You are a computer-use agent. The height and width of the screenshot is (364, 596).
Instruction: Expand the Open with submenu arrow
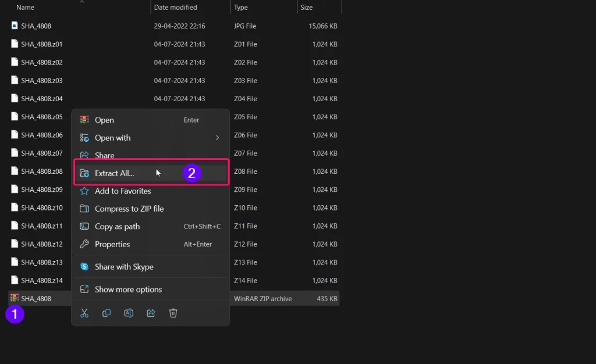point(218,138)
